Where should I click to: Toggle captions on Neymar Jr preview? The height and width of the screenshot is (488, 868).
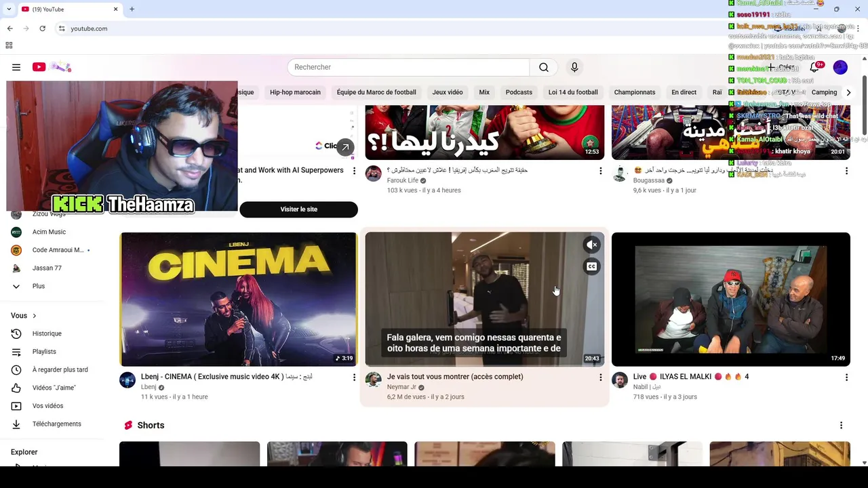(591, 266)
